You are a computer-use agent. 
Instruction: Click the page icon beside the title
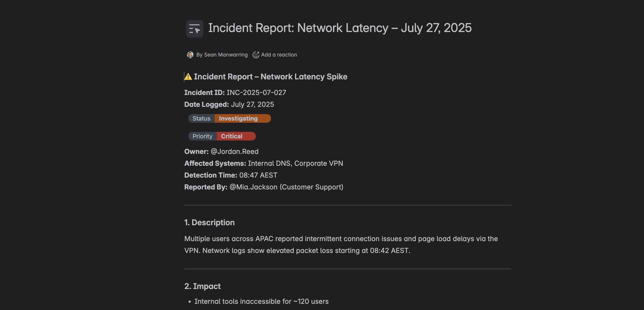coord(194,29)
